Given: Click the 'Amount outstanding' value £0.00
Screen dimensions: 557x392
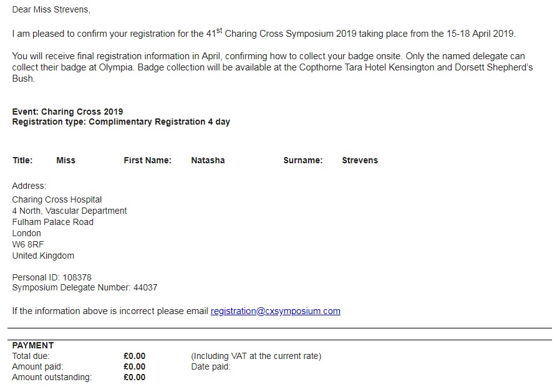Looking at the screenshot, I should 134,378.
